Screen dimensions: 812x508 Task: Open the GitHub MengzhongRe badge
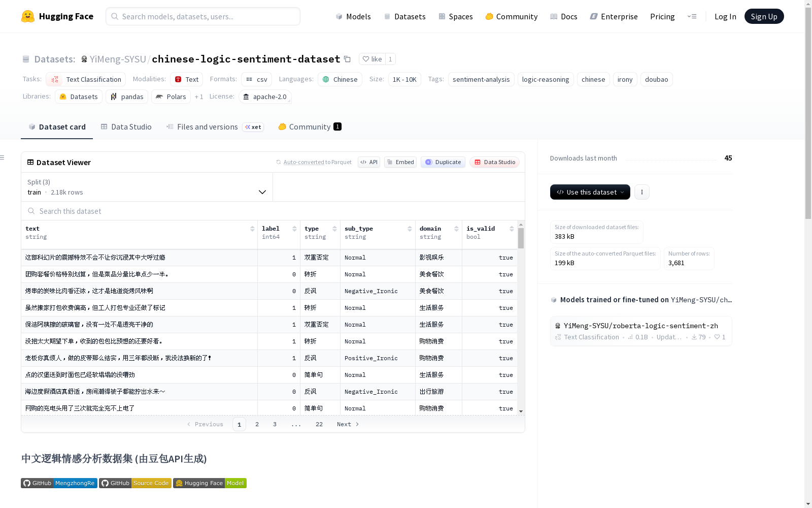click(x=59, y=483)
